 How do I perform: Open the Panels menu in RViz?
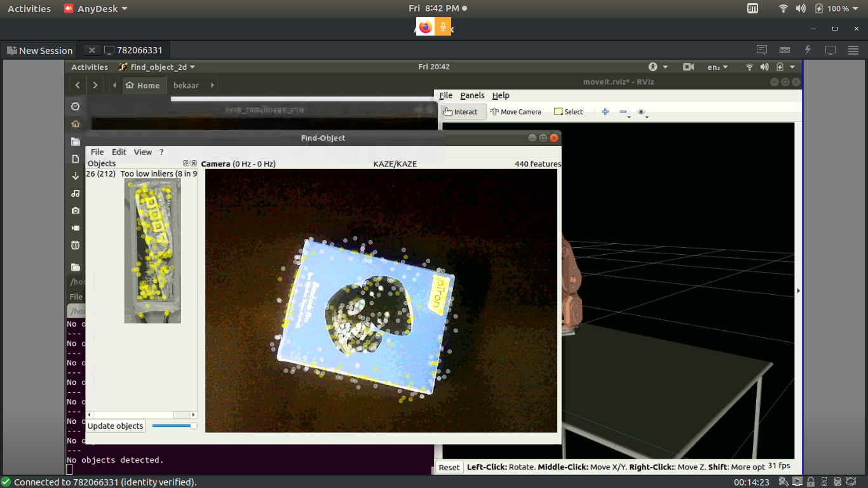(472, 95)
